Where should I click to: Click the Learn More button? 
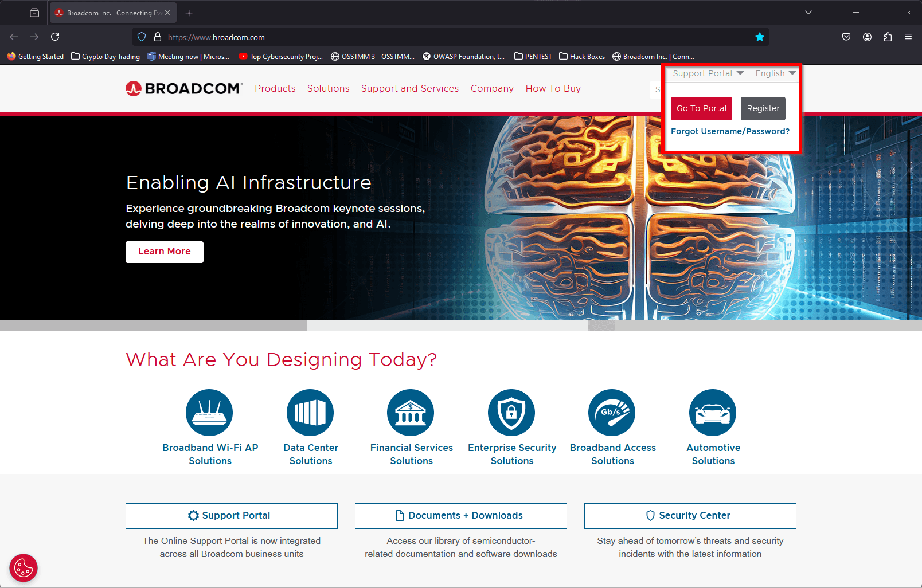pyautogui.click(x=165, y=252)
